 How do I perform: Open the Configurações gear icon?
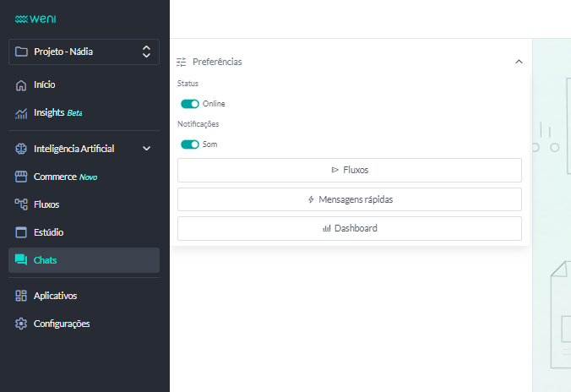(x=22, y=324)
